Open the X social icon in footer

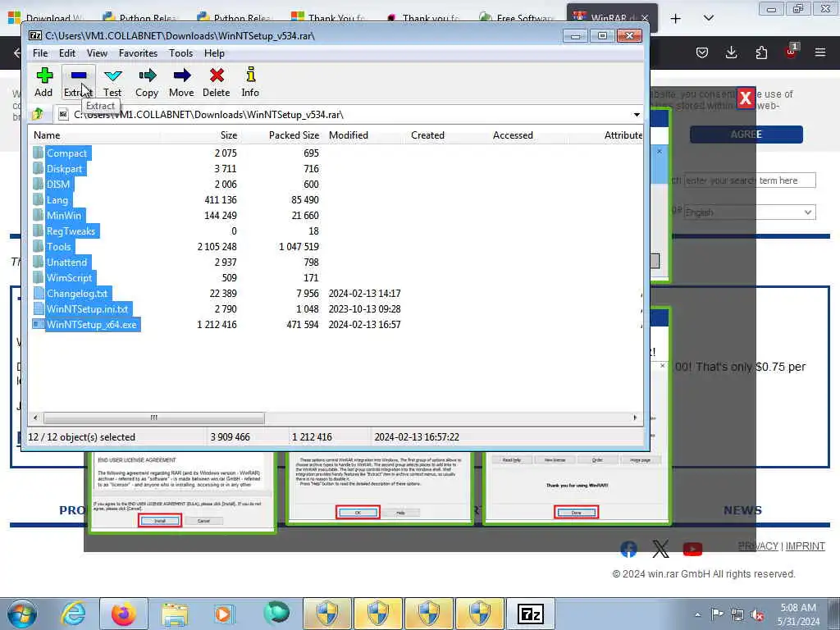tap(661, 549)
